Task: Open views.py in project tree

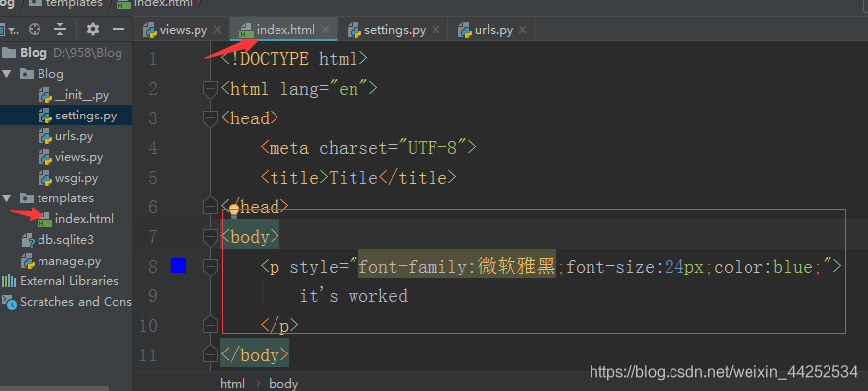Action: tap(70, 157)
